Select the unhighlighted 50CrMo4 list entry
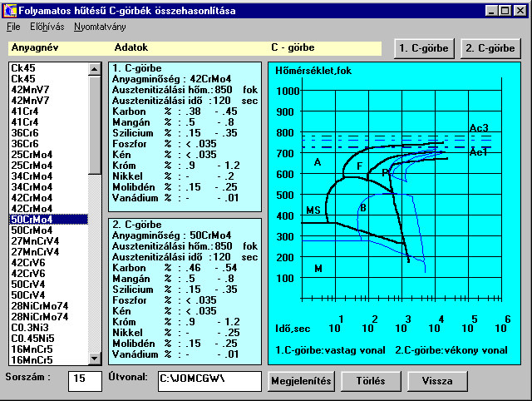 (x=30, y=230)
